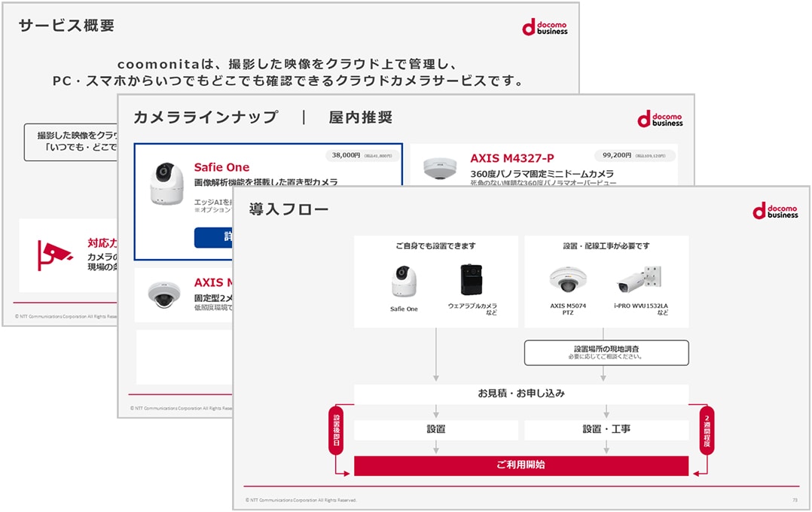Click the i-PRO WVU1532LA bullet camera image
812x512 pixels.
coord(640,279)
